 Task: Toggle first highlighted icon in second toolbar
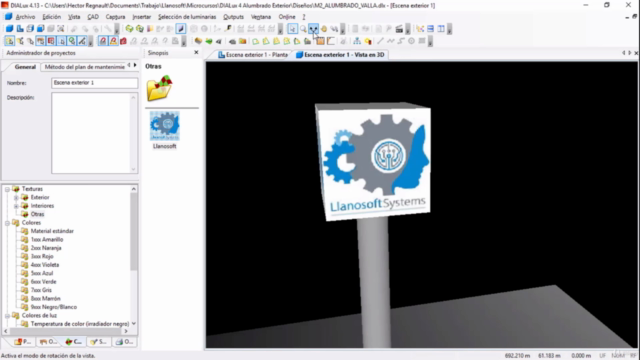coord(9,41)
